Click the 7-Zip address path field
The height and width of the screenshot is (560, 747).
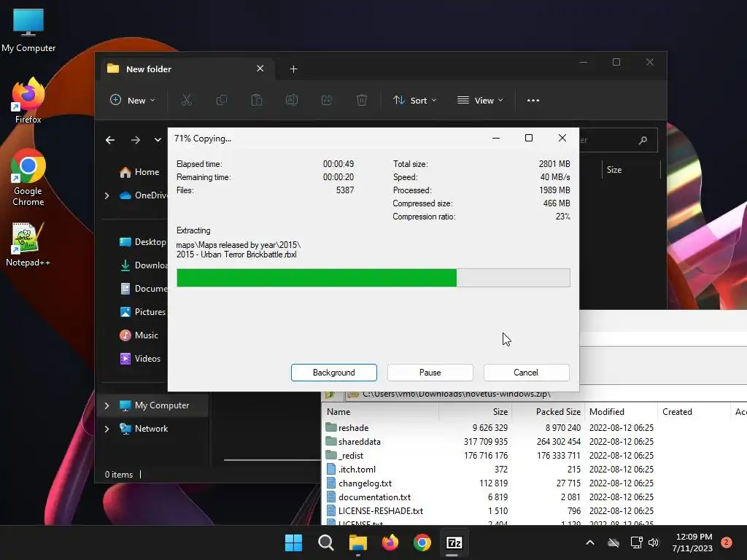pyautogui.click(x=546, y=394)
